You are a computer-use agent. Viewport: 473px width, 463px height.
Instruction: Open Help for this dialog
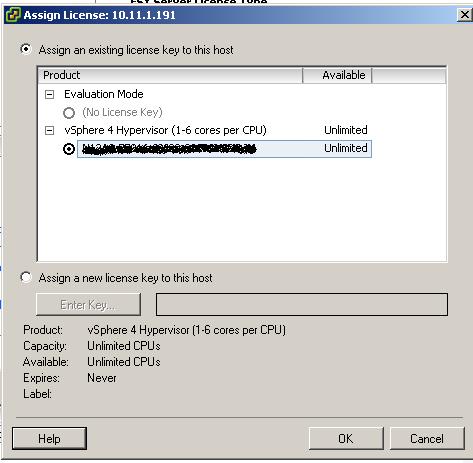(x=49, y=439)
